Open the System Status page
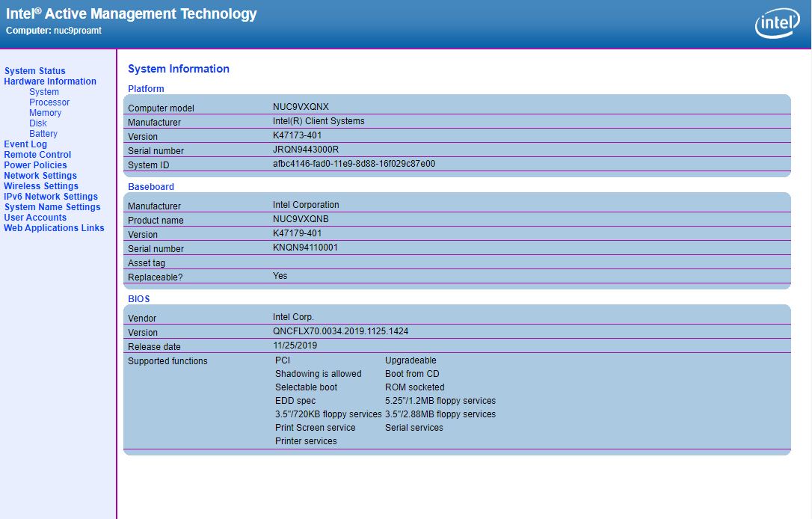 click(x=34, y=71)
